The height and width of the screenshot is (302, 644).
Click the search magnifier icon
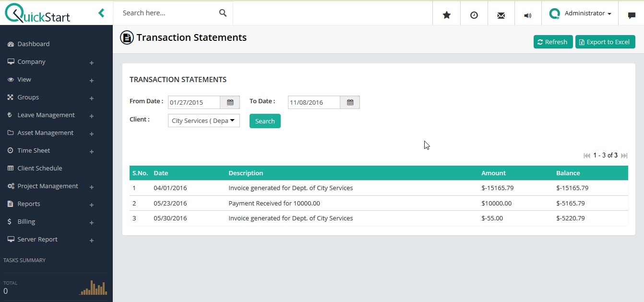(222, 12)
